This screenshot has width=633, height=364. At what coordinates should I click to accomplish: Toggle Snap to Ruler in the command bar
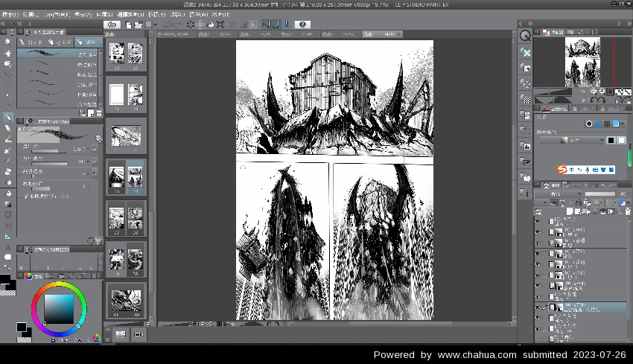(266, 25)
